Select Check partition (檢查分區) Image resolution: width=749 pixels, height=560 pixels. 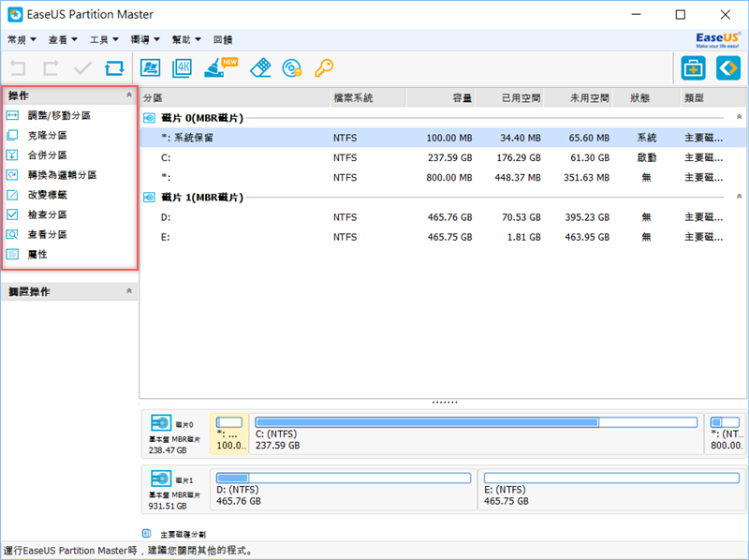[48, 214]
